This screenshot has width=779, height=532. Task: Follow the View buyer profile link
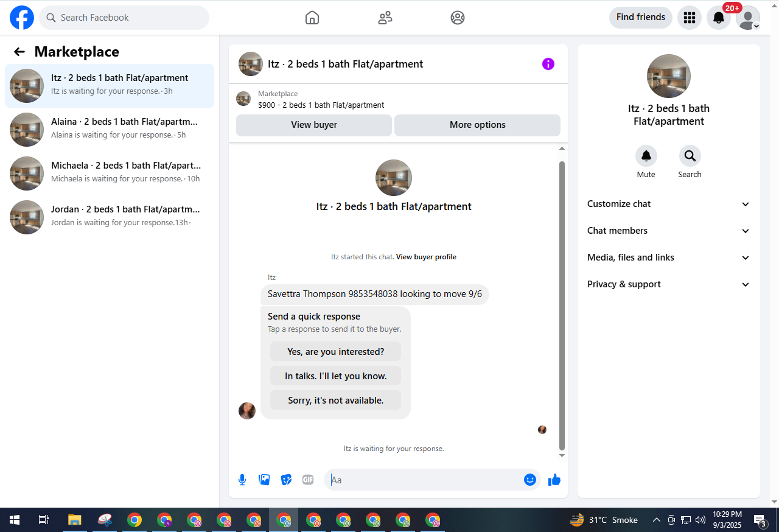[426, 257]
